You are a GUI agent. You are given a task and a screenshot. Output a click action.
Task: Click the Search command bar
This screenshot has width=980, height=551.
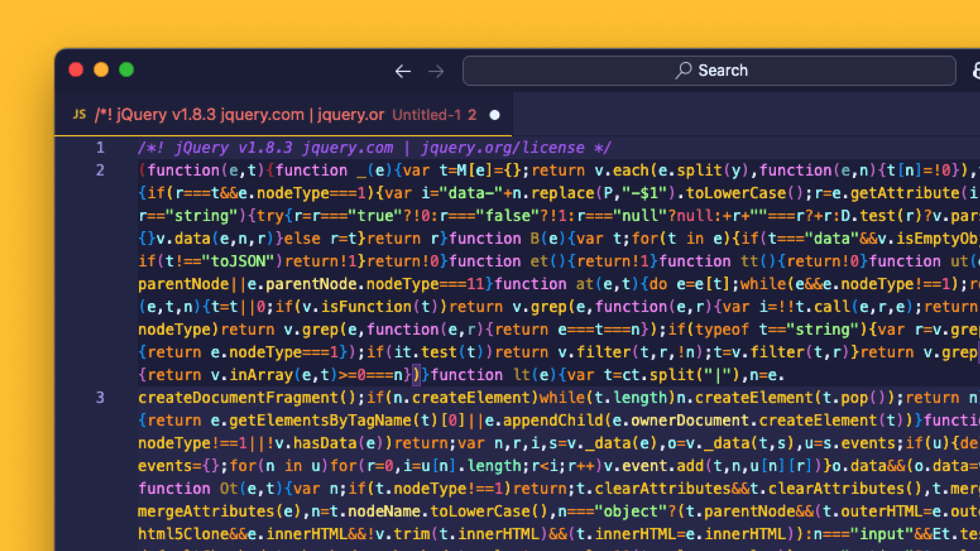709,70
